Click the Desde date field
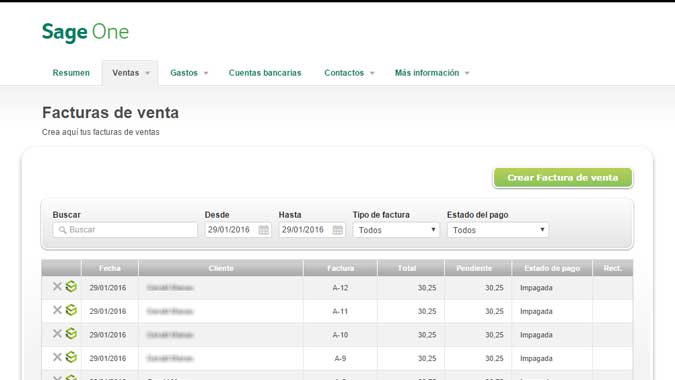The image size is (675, 380). [x=238, y=230]
